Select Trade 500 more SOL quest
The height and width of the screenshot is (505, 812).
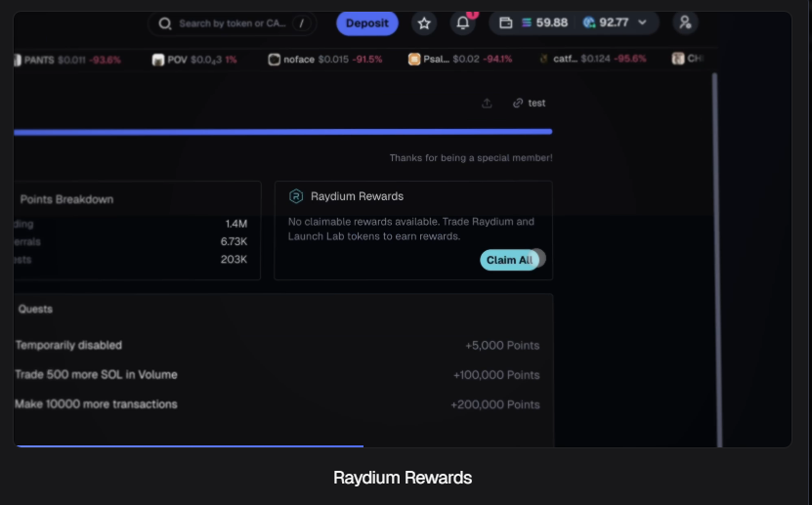[x=96, y=375]
